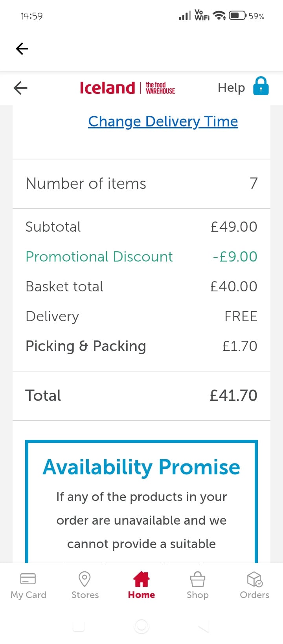283x644 pixels.
Task: Tap the Delivery FREE row
Action: (x=141, y=316)
